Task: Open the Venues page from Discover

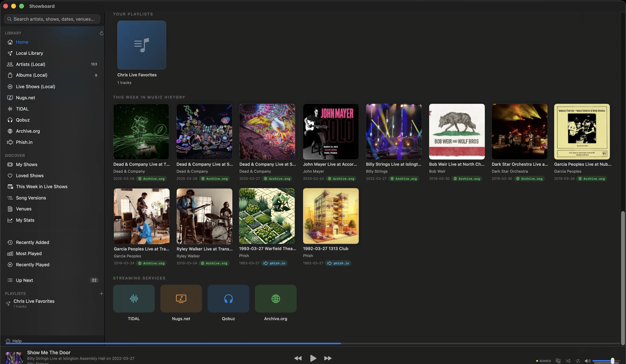Action: (23, 209)
